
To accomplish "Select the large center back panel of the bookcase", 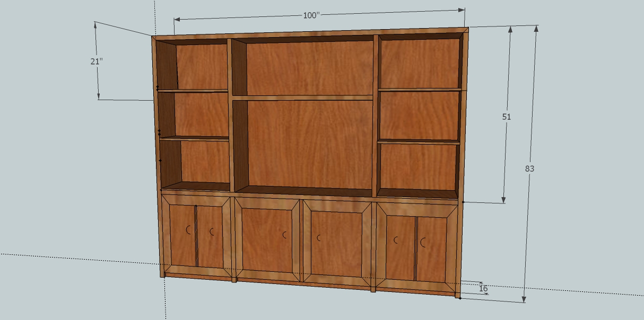I will 310,145.
